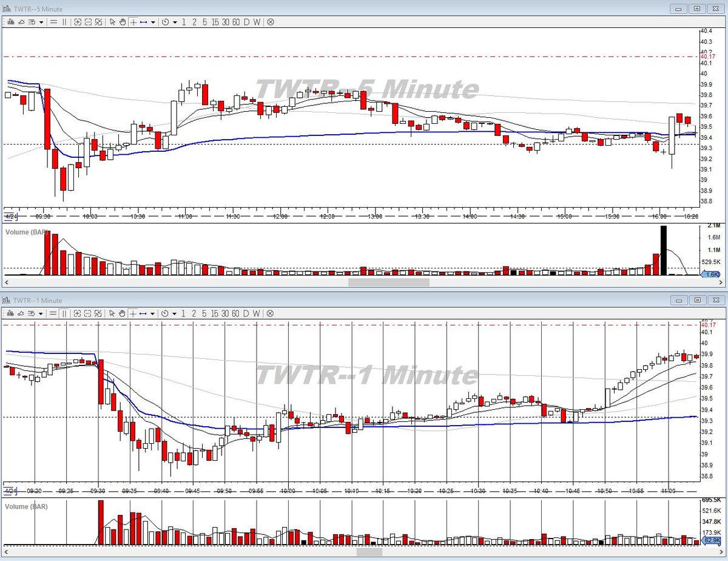Switch 1 Minute window to Daily (D)
The width and height of the screenshot is (728, 561).
(x=246, y=313)
